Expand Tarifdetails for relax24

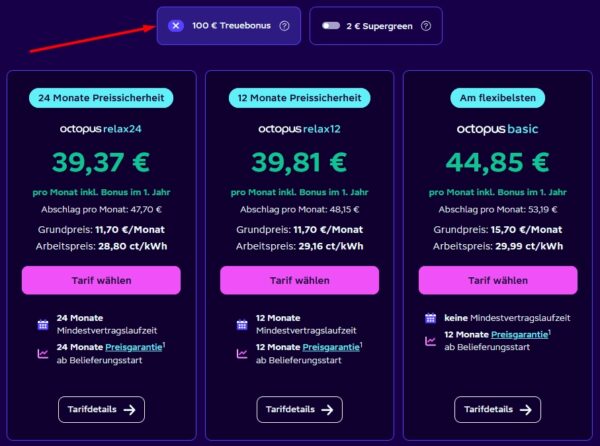(x=101, y=409)
